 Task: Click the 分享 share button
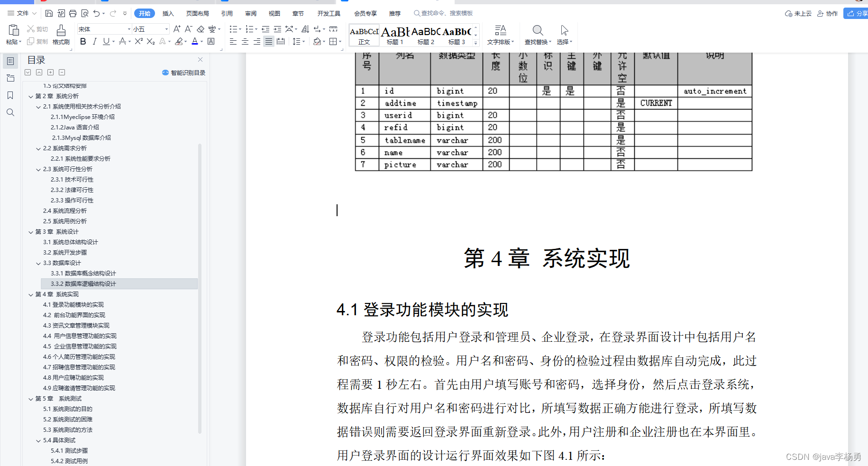857,13
